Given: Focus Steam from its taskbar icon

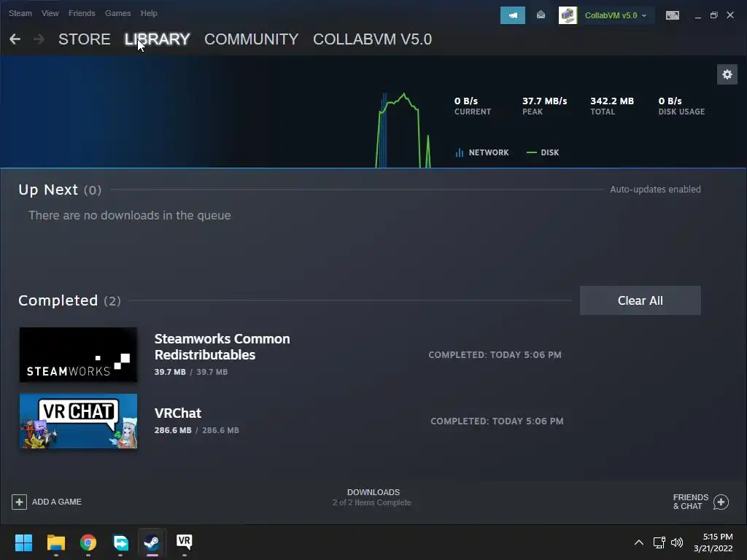Looking at the screenshot, I should click(x=152, y=542).
